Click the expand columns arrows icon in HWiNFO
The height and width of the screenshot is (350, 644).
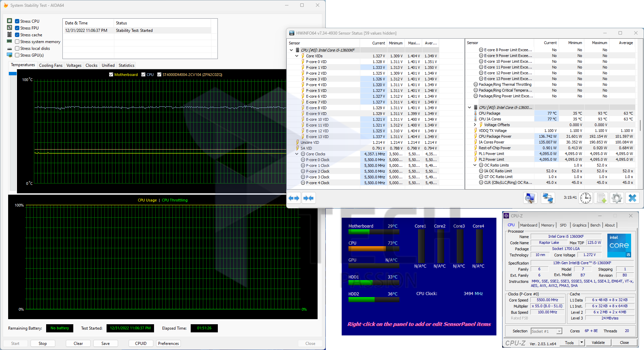tap(294, 198)
